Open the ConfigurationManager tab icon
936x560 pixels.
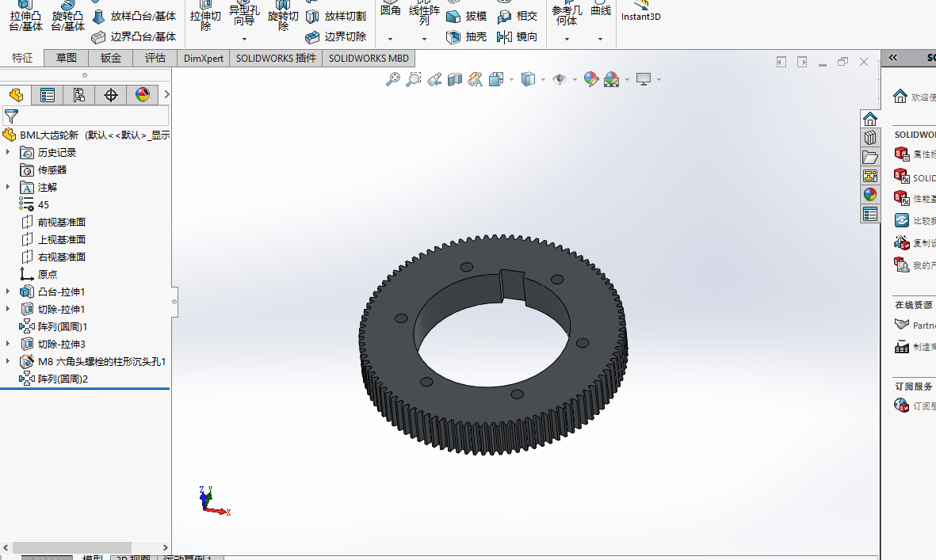pyautogui.click(x=78, y=95)
